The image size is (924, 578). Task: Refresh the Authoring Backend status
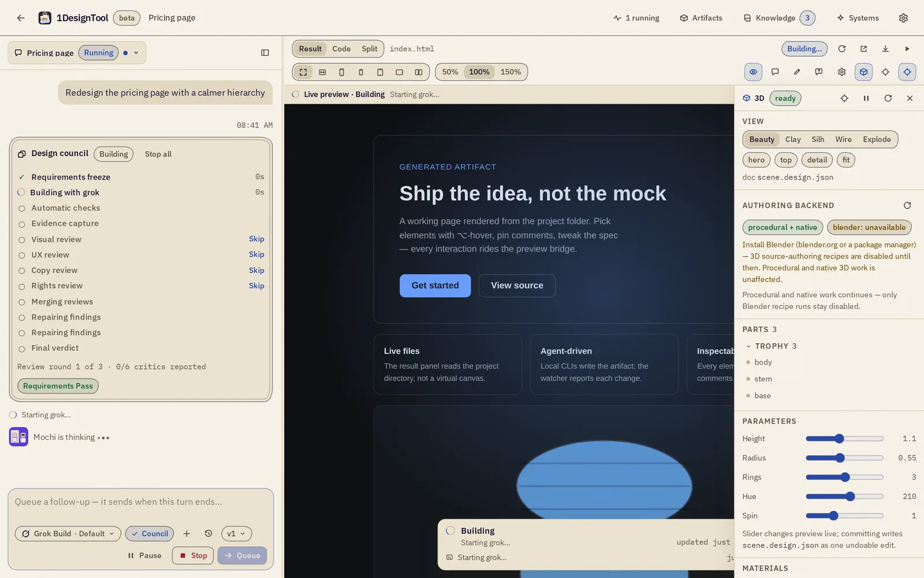(x=907, y=205)
